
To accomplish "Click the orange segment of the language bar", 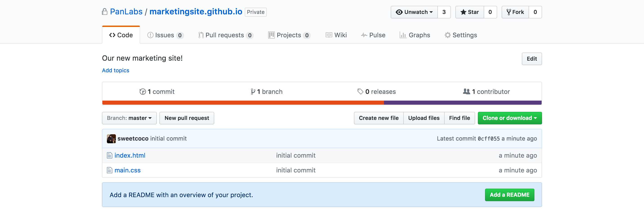I will 243,102.
